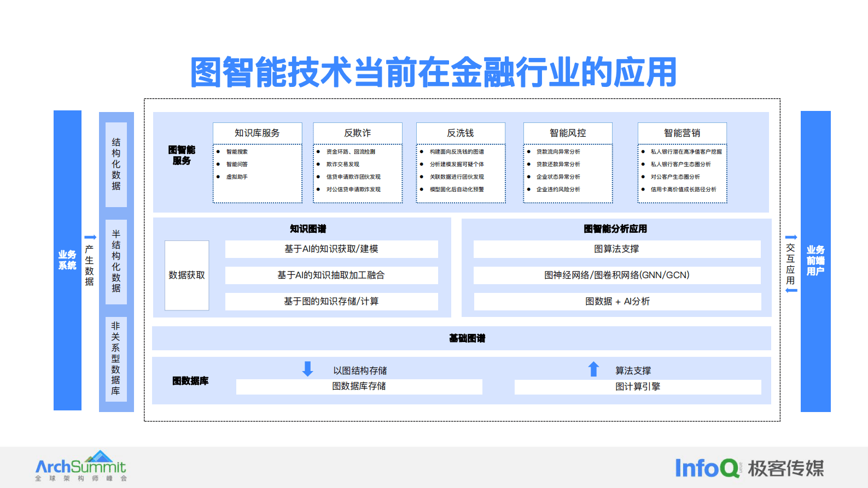The width and height of the screenshot is (868, 488).
Task: Click the 反洗钱 card header
Action: (x=461, y=133)
